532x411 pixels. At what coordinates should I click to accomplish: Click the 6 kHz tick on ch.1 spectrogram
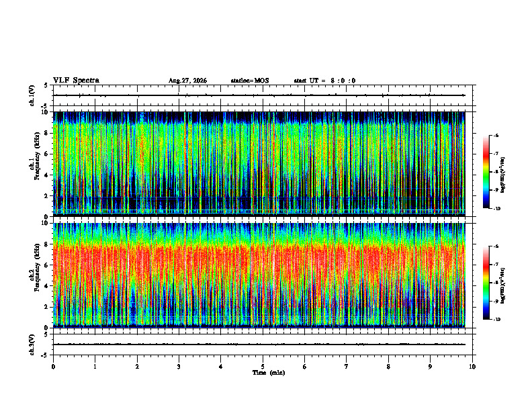coord(47,154)
